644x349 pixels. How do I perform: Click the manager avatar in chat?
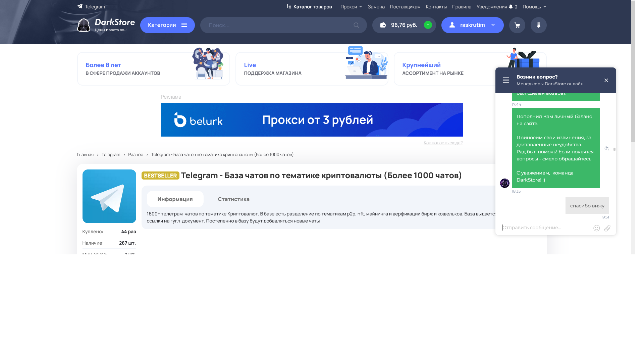[505, 183]
